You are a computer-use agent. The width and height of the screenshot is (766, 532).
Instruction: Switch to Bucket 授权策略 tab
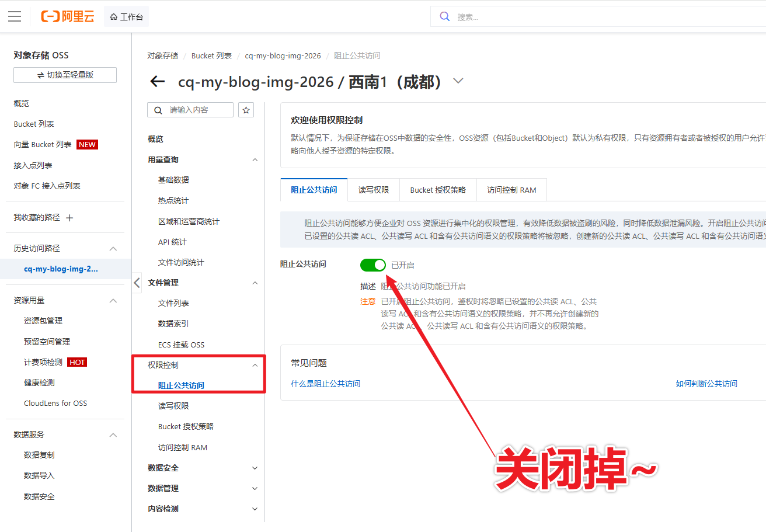tap(438, 190)
